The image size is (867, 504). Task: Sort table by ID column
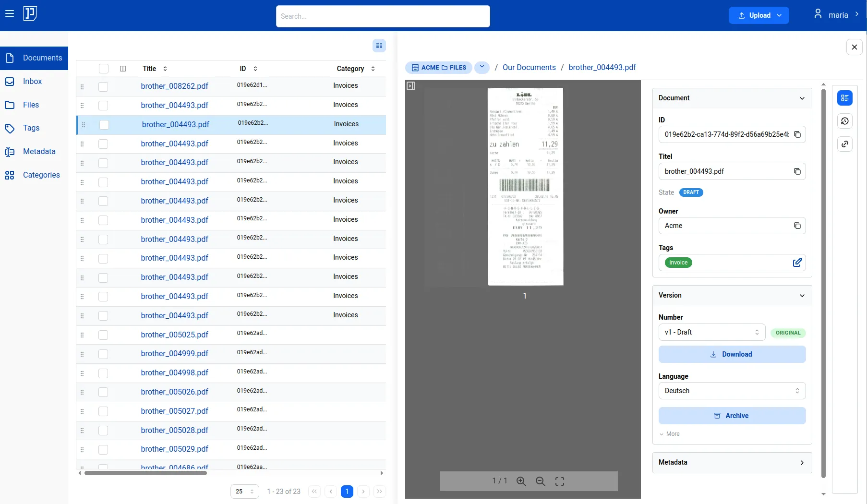[x=255, y=69]
